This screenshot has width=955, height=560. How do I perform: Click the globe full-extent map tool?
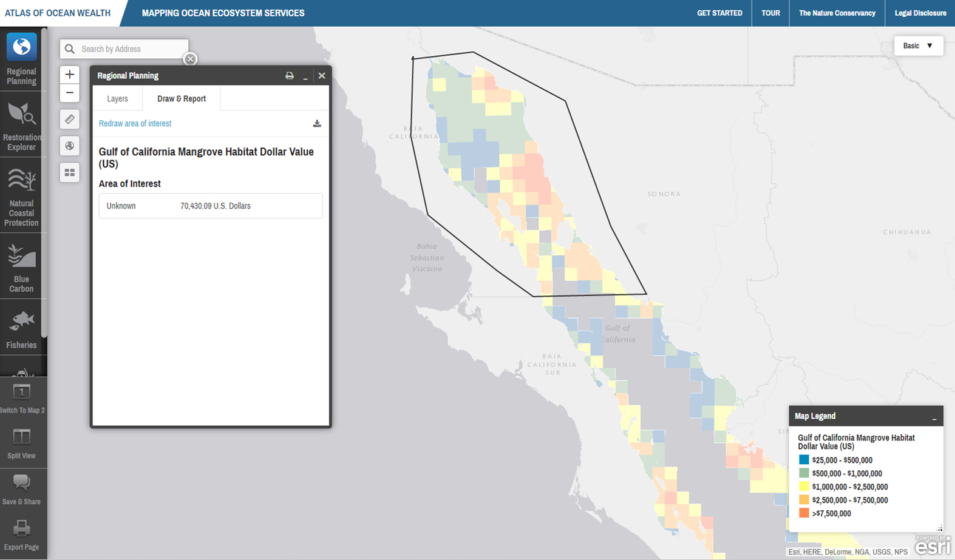point(70,146)
